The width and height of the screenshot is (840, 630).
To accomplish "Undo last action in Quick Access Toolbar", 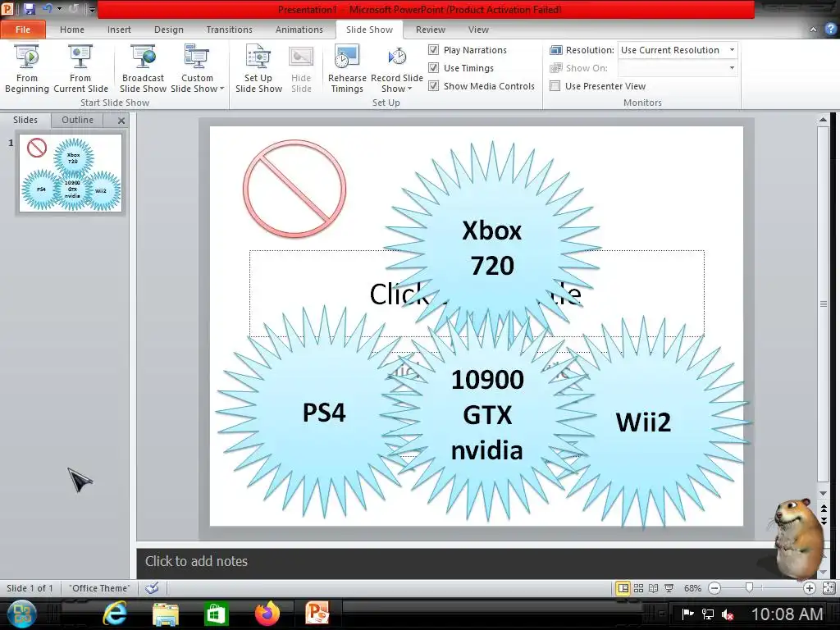I will (47, 8).
